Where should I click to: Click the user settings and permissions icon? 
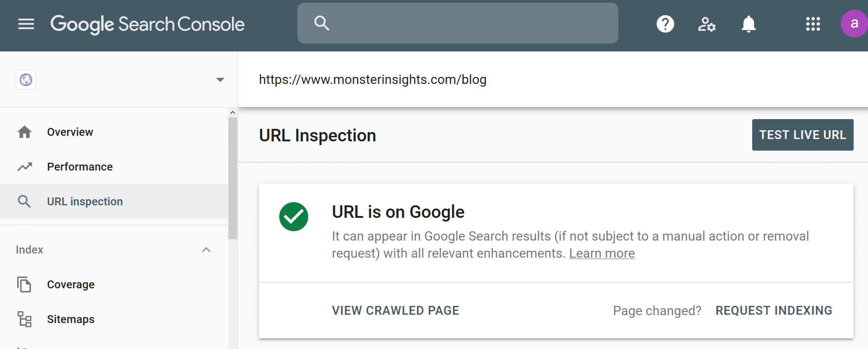[706, 25]
